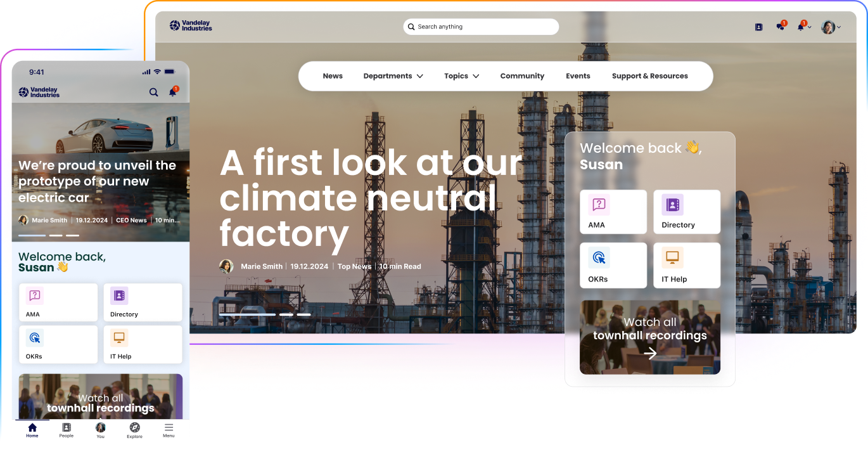This screenshot has width=868, height=459.
Task: Open the desktop chat messages icon
Action: click(x=781, y=27)
